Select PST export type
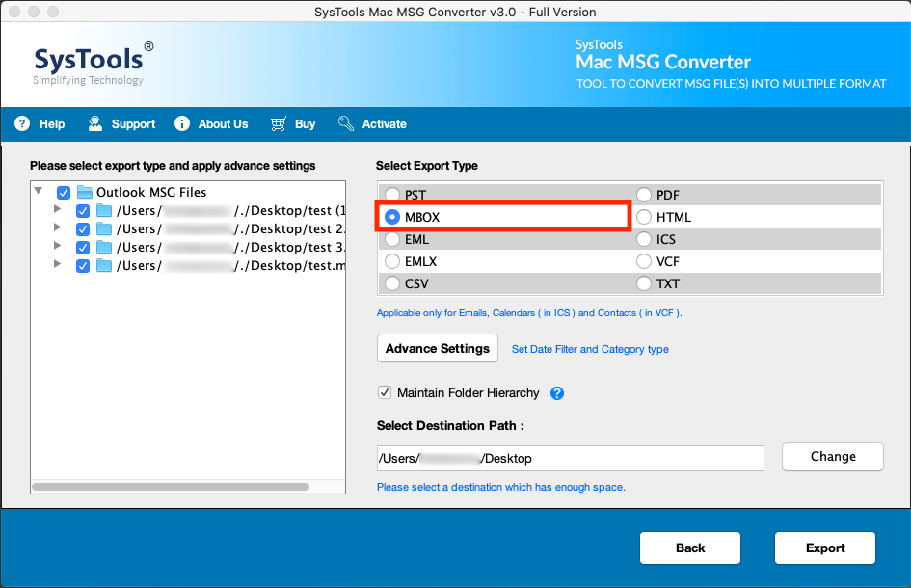The image size is (911, 588). [392, 195]
